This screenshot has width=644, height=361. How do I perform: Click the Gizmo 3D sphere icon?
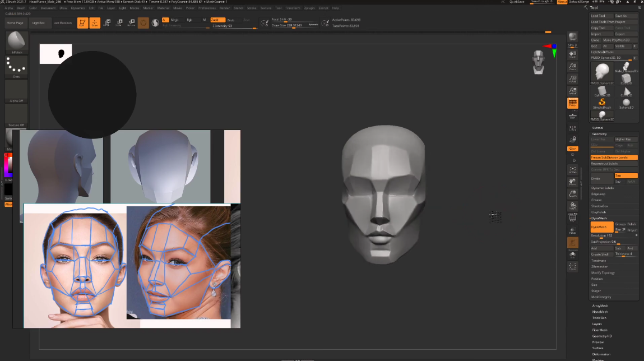coord(143,23)
